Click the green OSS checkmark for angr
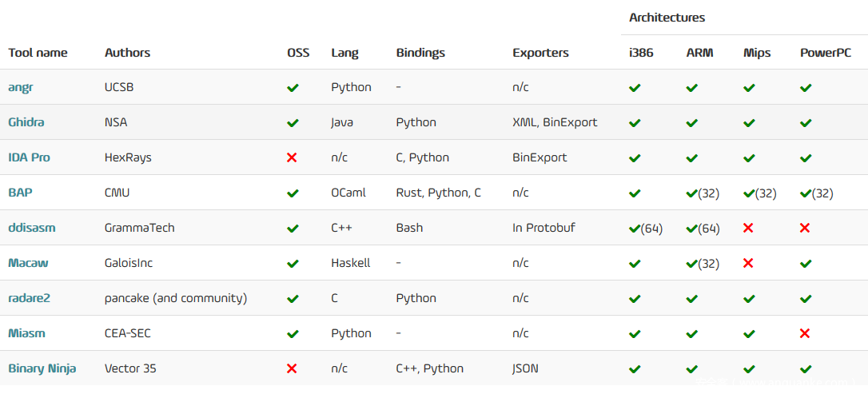The width and height of the screenshot is (868, 398). (x=293, y=88)
